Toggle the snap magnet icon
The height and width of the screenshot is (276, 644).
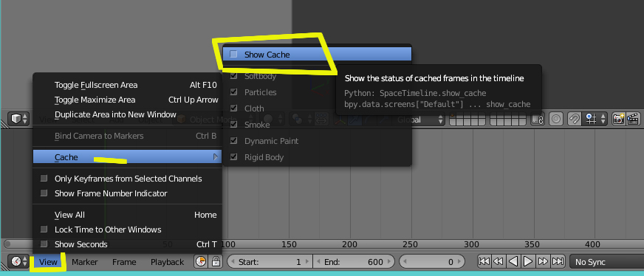pyautogui.click(x=574, y=120)
